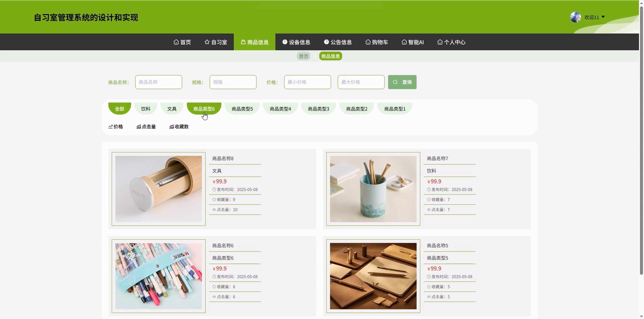The width and height of the screenshot is (644, 319).
Task: Filter products by 文具 category
Action: coord(172,108)
